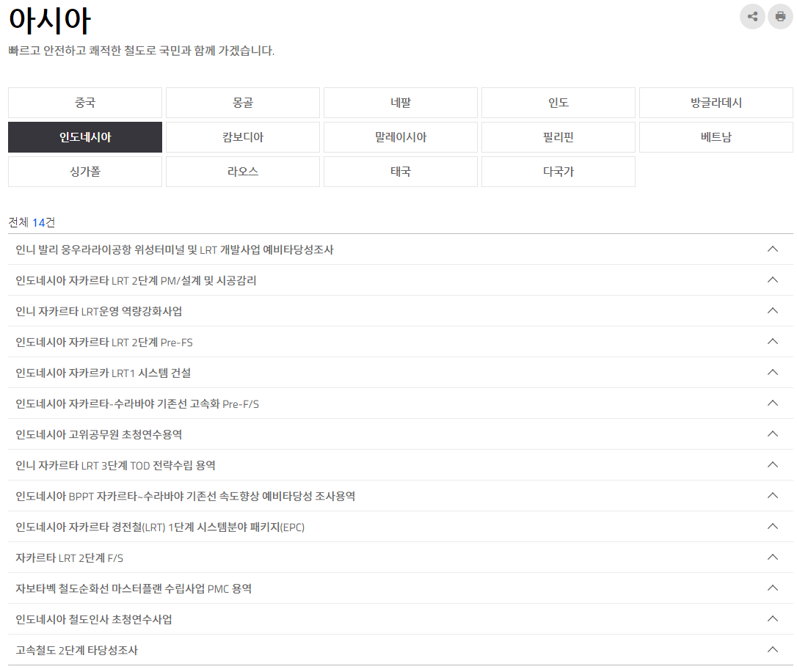Toggle chevron for 자카르카 LRT1 시스템 건설
Screen dimensions: 797x672
point(773,373)
